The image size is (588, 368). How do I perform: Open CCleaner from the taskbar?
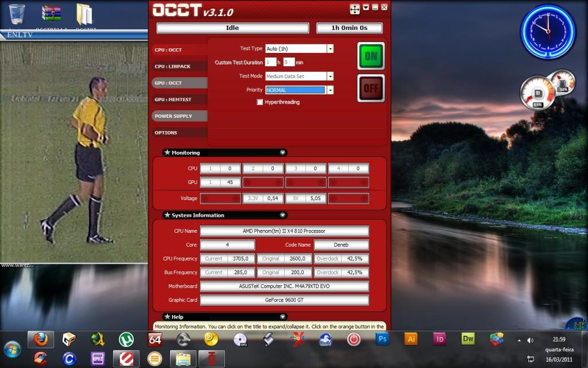(x=41, y=359)
